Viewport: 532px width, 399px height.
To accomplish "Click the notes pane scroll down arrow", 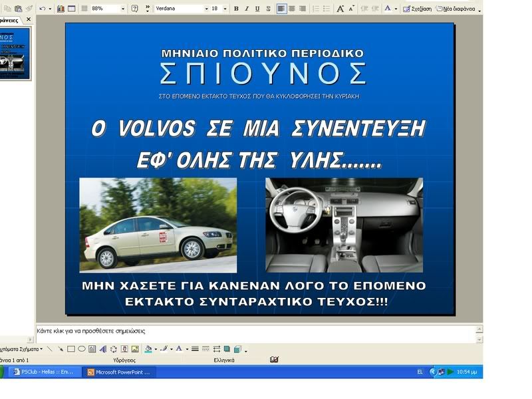I will (479, 340).
